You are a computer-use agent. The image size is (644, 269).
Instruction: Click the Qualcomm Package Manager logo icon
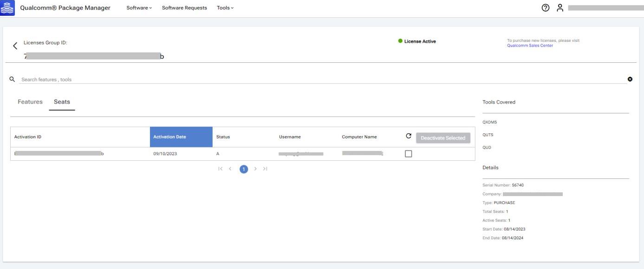[x=7, y=8]
